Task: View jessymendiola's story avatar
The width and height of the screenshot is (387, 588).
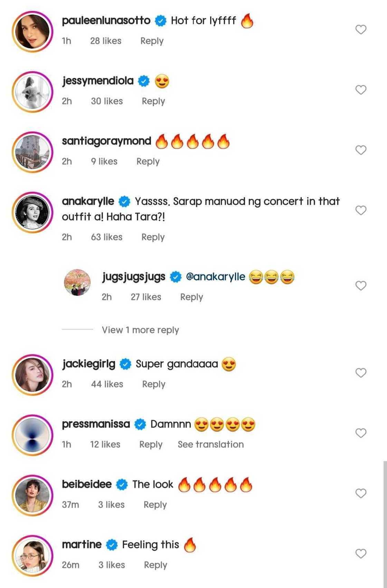Action: click(32, 92)
